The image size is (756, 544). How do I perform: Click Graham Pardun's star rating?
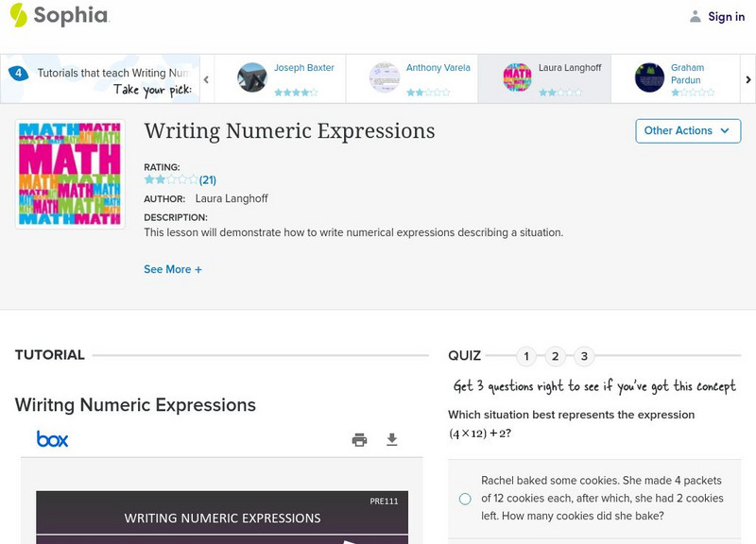tap(693, 92)
